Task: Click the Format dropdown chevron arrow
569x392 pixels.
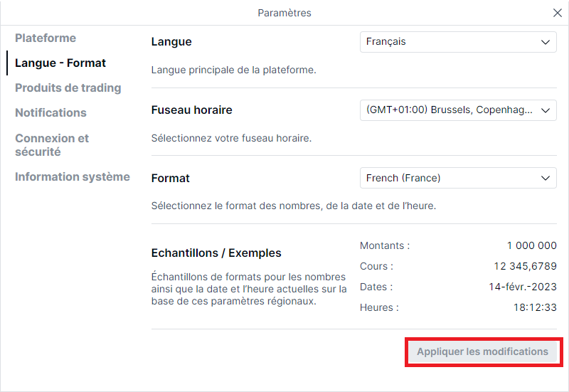Action: click(546, 179)
